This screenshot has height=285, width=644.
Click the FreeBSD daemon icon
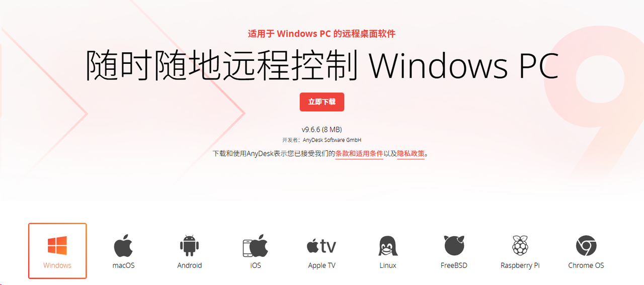(454, 246)
